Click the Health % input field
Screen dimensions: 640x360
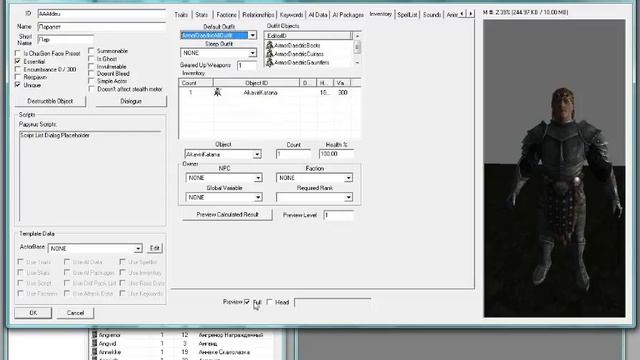[336, 154]
